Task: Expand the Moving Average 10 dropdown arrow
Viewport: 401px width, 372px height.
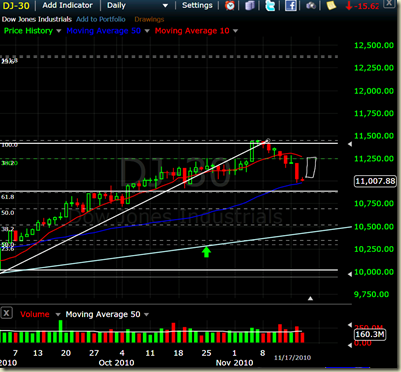Action: point(235,31)
